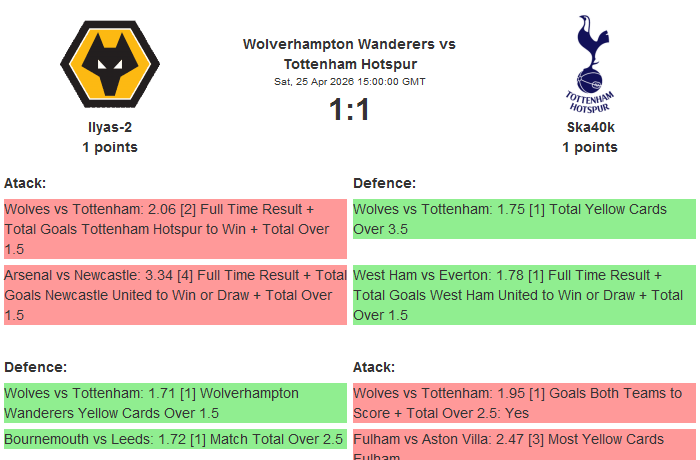Click the Wolverhampton Wanderers wolf crest
The height and width of the screenshot is (460, 700).
coord(110,64)
